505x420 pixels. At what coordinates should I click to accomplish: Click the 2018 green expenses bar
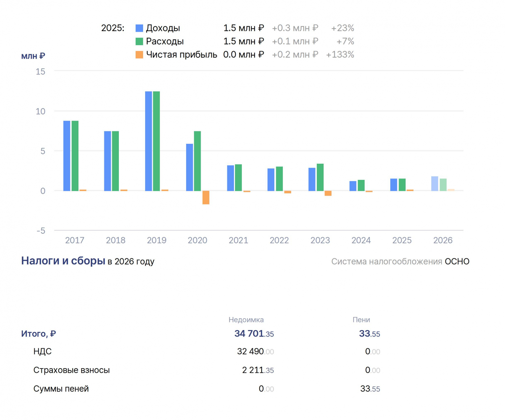pos(115,161)
